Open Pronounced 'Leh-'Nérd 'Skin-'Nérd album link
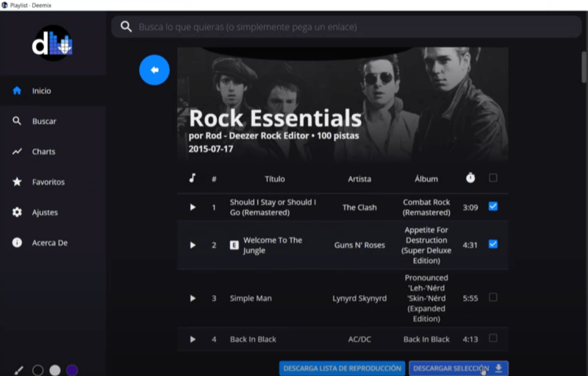 click(426, 298)
